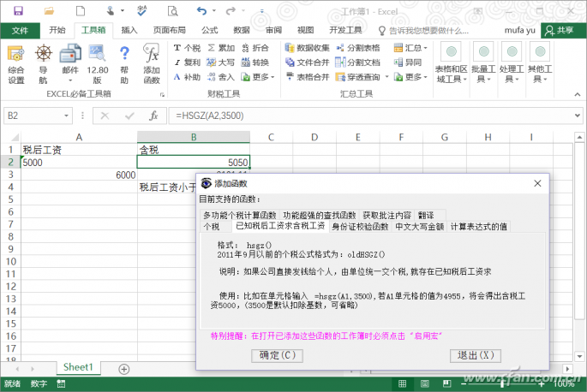Viewport: 587px width, 392px height.
Task: Click the 舍入 rounding tool
Action: coord(221,77)
